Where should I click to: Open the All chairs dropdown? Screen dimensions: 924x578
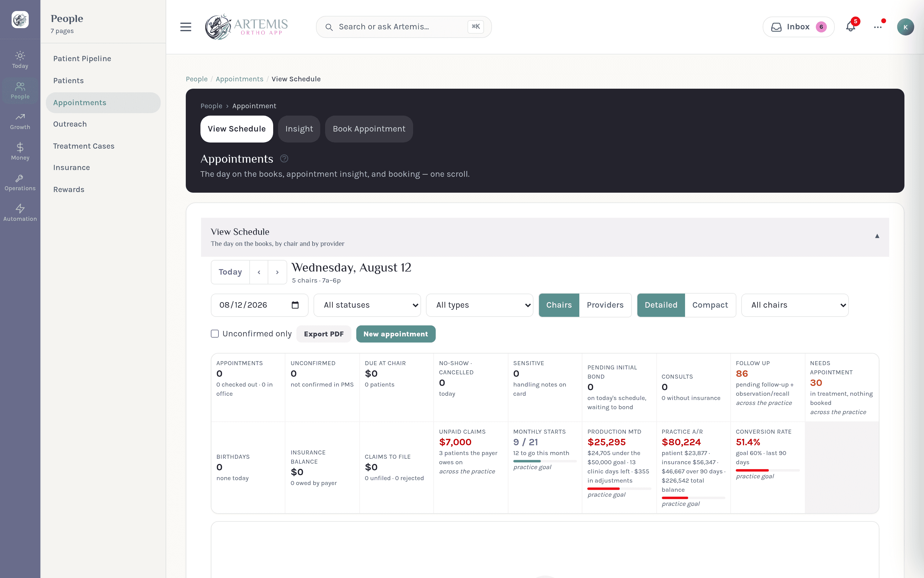tap(795, 305)
